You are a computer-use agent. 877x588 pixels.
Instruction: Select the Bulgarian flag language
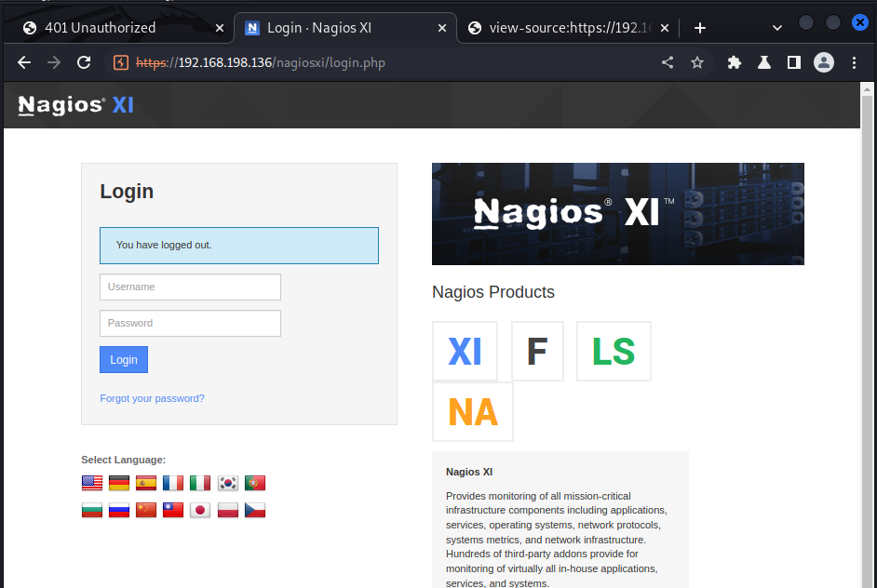pos(92,510)
